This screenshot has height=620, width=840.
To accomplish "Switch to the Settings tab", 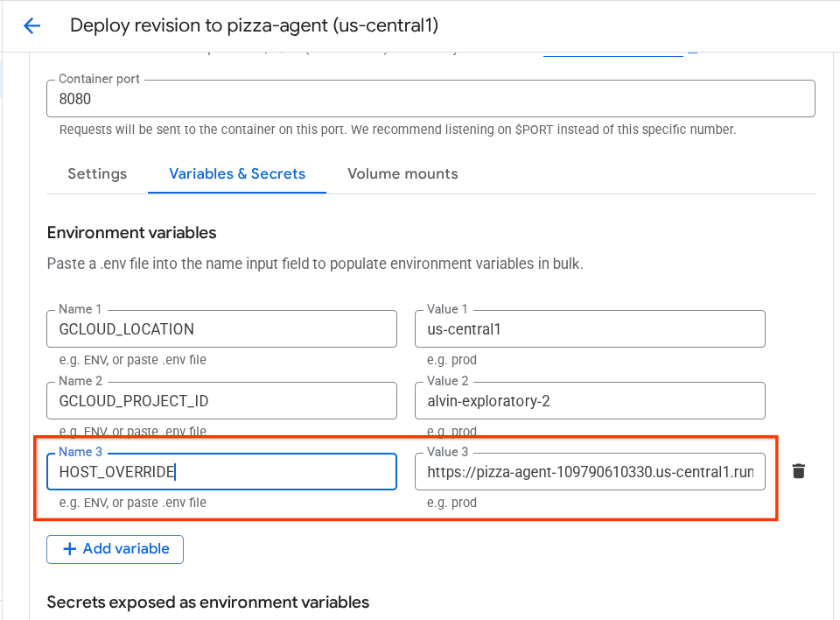I will pos(97,173).
